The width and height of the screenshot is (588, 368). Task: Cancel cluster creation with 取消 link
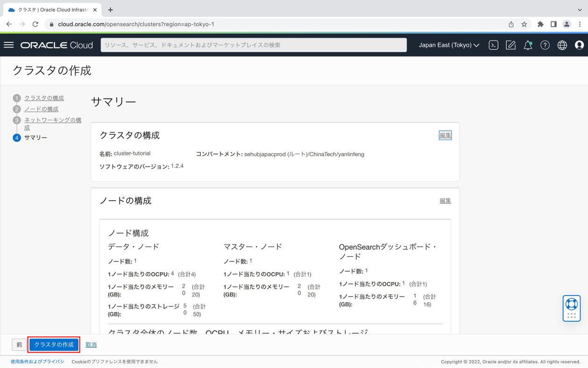pos(91,344)
